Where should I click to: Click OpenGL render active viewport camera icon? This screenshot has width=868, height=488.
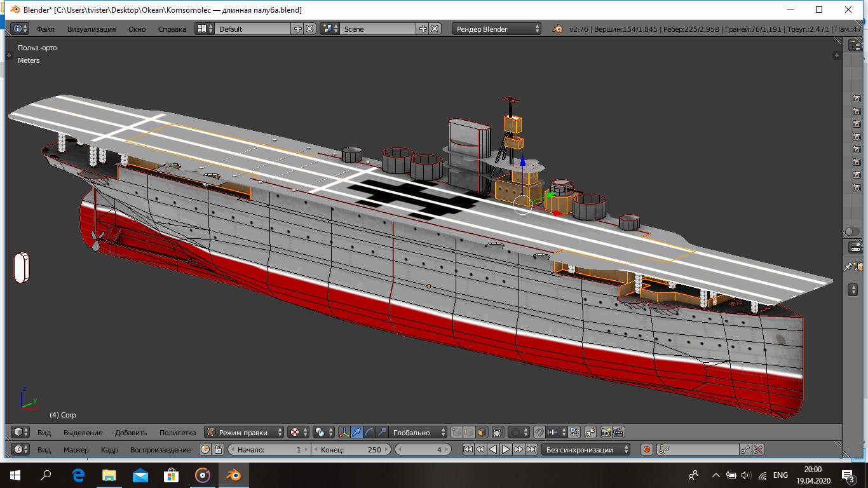pyautogui.click(x=606, y=433)
